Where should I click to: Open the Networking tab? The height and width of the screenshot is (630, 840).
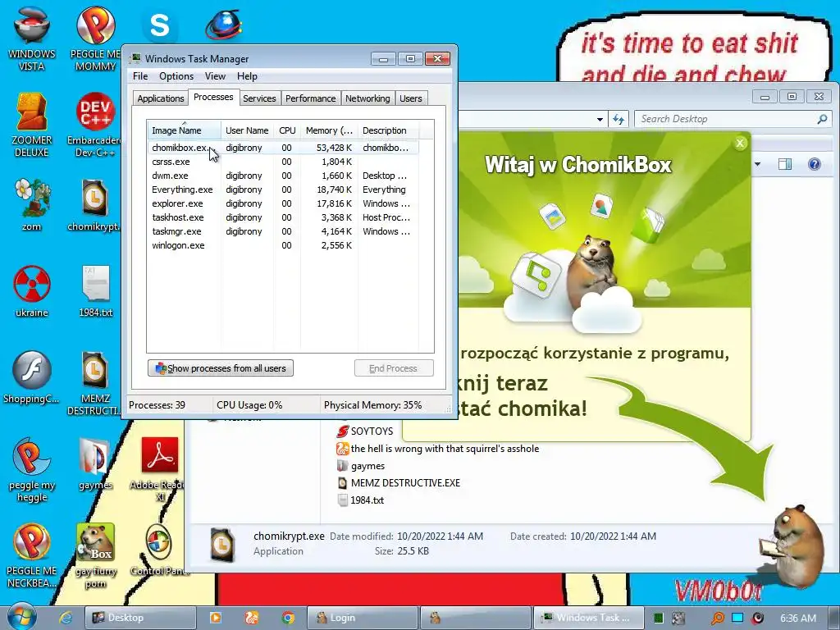point(367,98)
